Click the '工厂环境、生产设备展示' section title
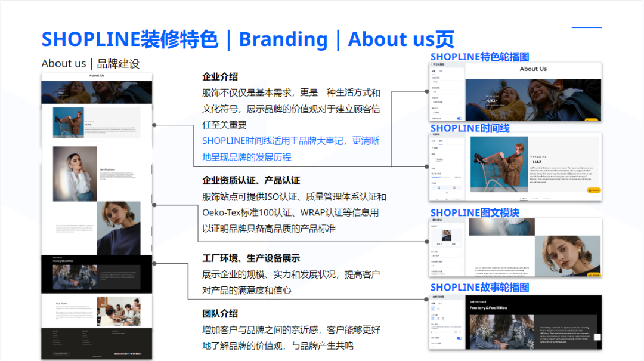Viewport: 644px width, 361px height. [x=251, y=258]
